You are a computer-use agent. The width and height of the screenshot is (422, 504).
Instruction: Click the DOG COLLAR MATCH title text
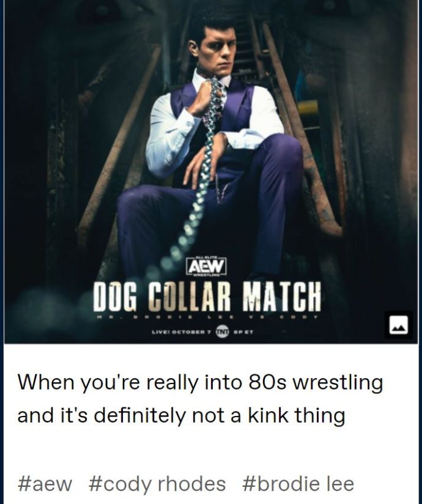click(207, 297)
